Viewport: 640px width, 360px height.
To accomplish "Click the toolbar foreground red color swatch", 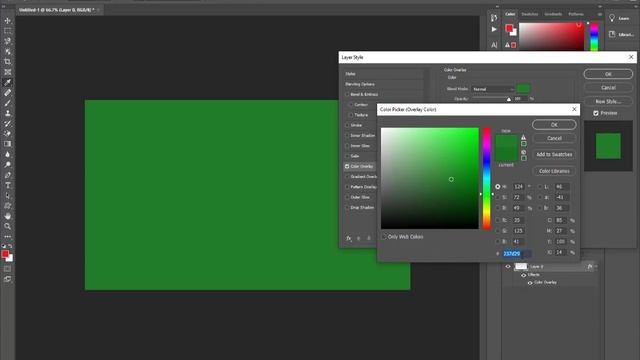I will click(5, 254).
